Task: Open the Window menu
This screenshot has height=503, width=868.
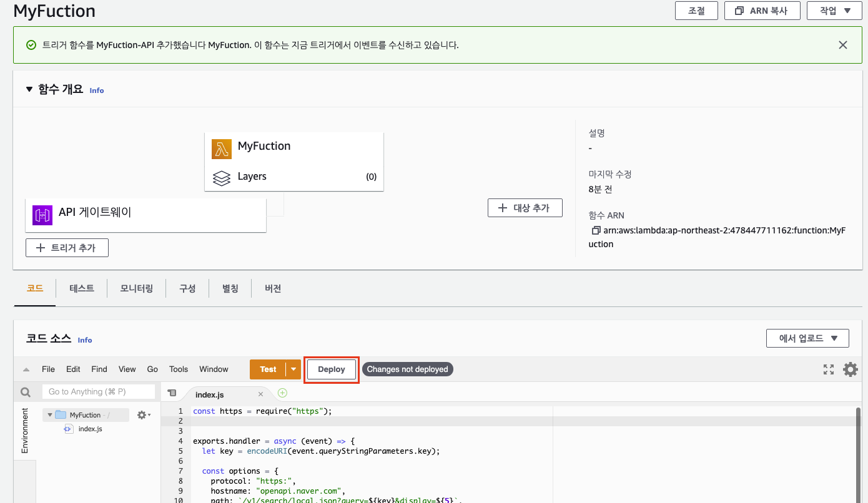Action: coord(214,369)
